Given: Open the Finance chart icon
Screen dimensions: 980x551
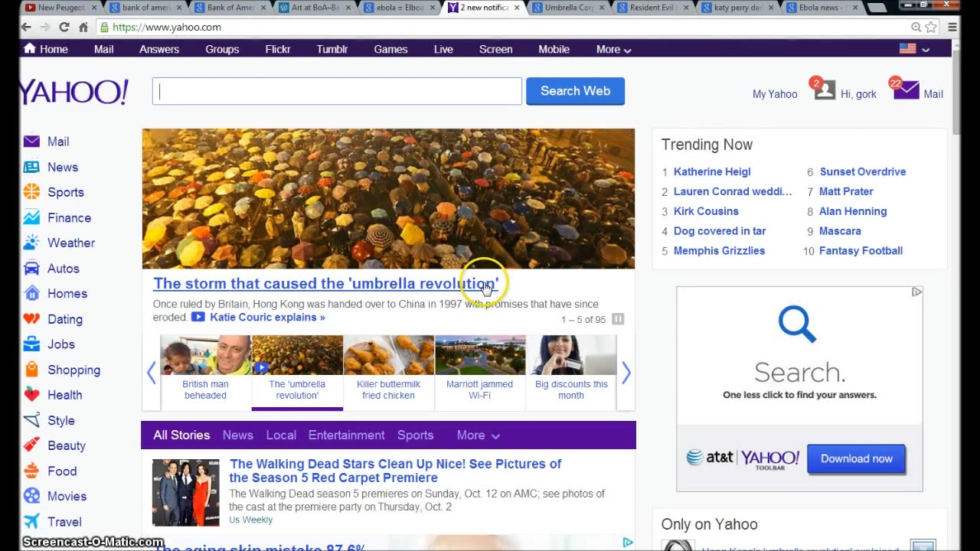Looking at the screenshot, I should pos(31,217).
